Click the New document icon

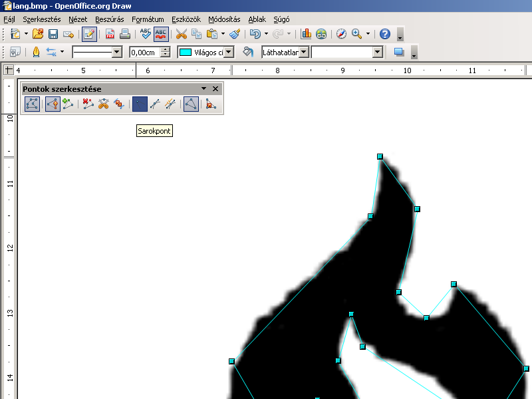[15, 34]
